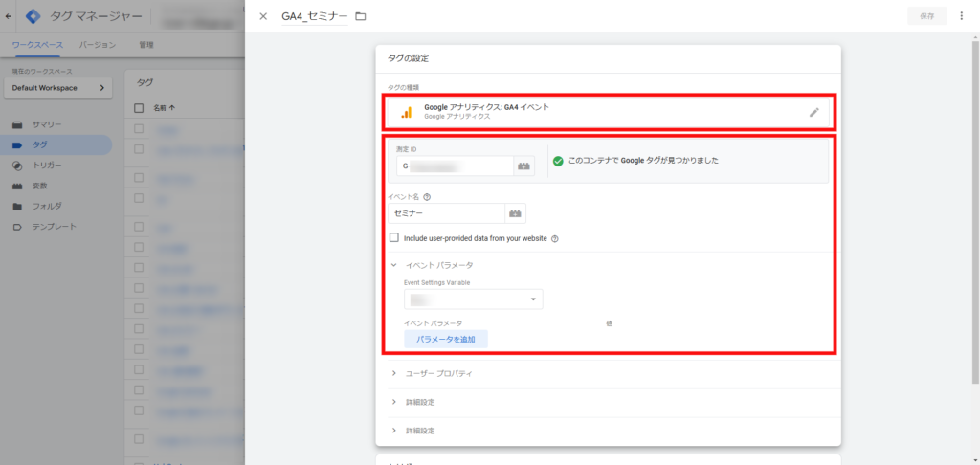This screenshot has height=465, width=980.
Task: Collapse the イベント パラメータ section
Action: [393, 265]
